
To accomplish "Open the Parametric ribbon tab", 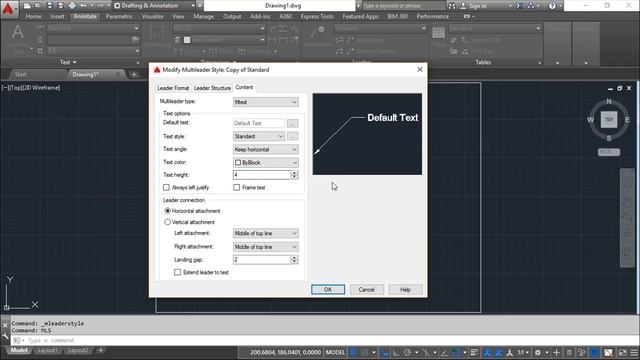I will click(x=119, y=16).
